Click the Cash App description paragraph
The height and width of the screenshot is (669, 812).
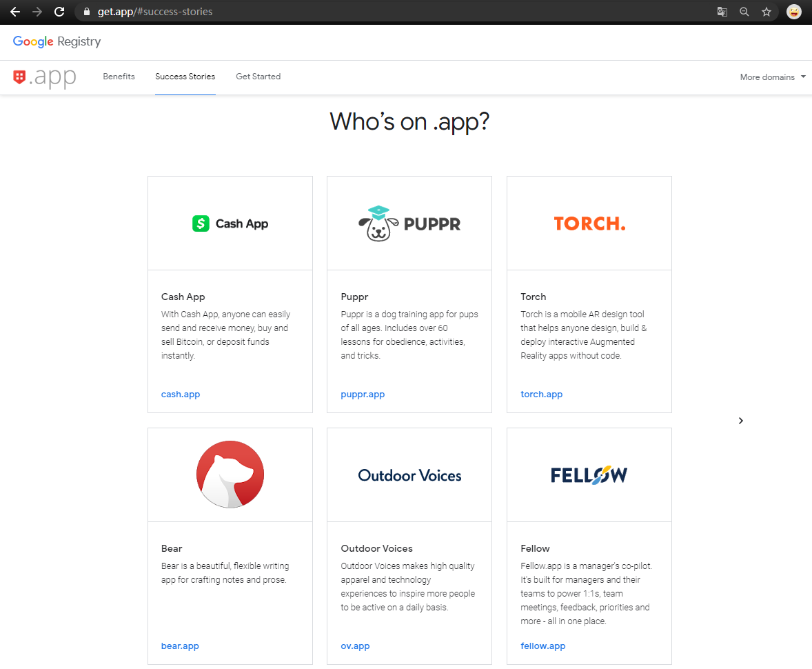coord(226,335)
